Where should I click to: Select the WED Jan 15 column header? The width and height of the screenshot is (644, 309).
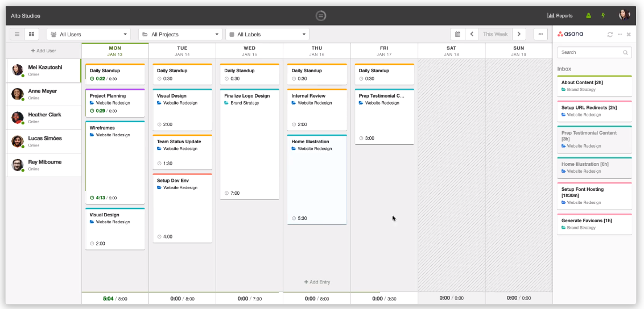coord(249,51)
